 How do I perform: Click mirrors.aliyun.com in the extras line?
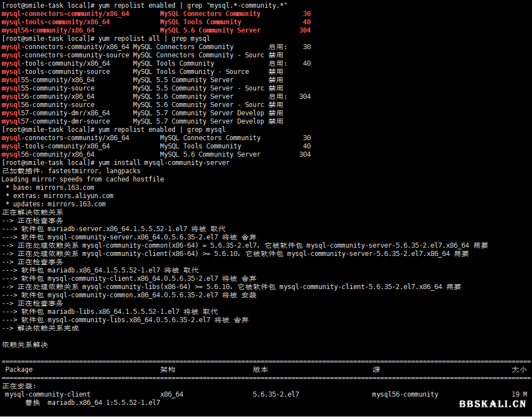(80, 196)
